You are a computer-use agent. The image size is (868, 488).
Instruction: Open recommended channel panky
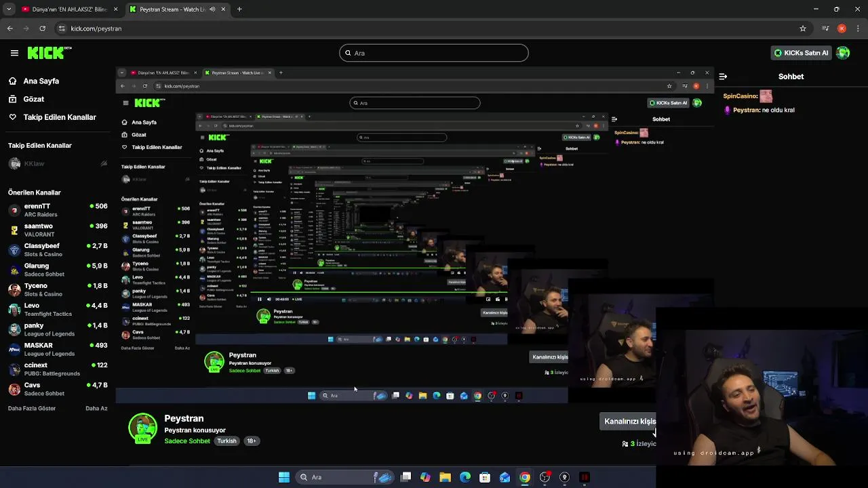[58, 329]
